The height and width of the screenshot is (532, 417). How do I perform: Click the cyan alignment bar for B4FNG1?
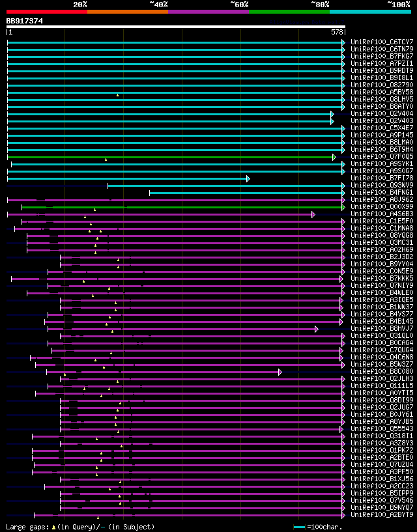pos(246,193)
